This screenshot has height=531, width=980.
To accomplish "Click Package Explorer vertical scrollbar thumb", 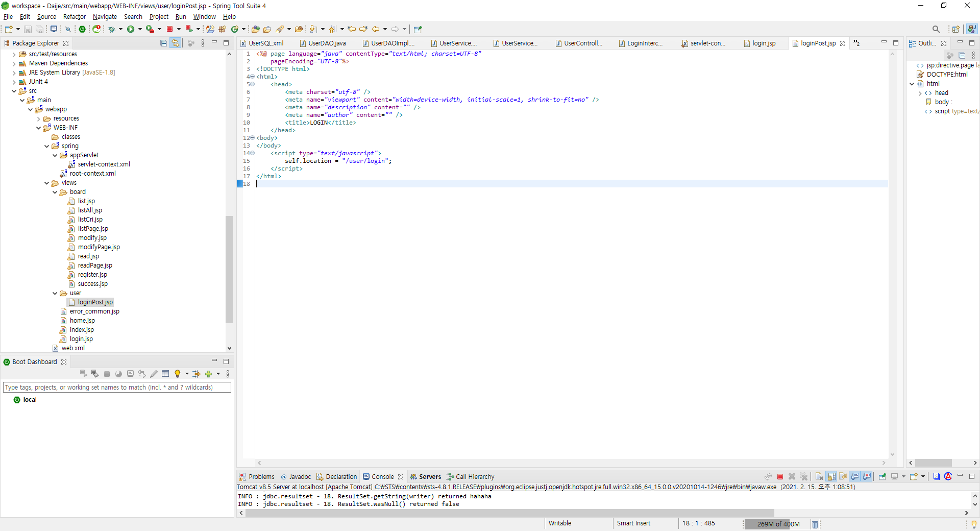I will pos(229,270).
